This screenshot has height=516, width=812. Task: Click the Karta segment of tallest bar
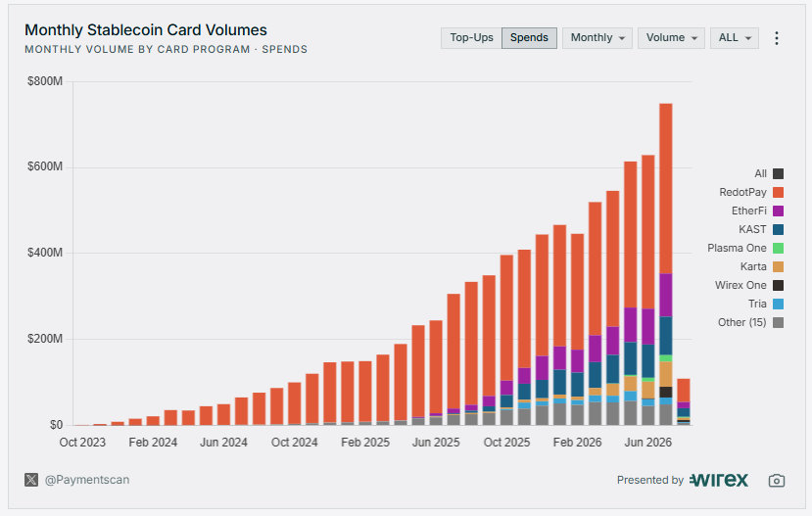pyautogui.click(x=665, y=374)
